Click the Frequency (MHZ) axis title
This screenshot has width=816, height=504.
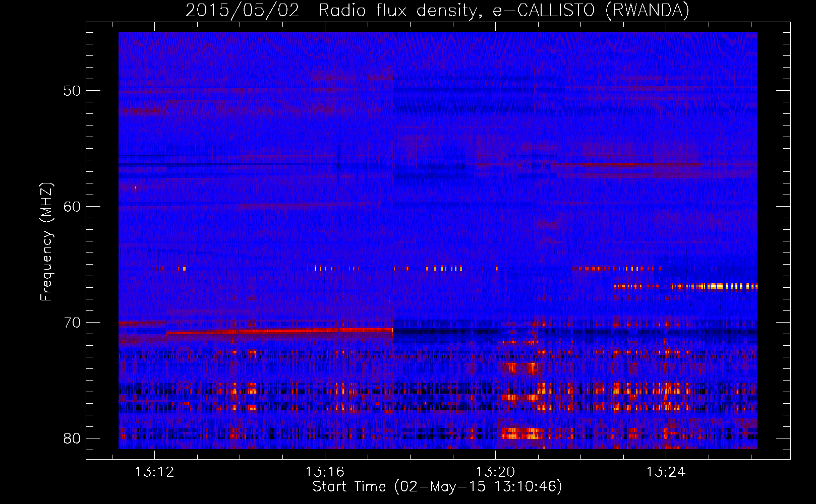click(x=46, y=241)
